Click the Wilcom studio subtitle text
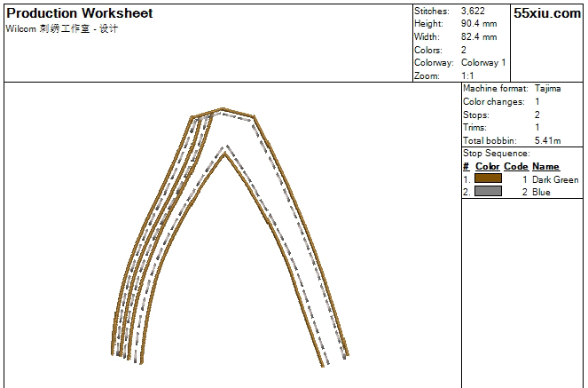588x388 pixels. click(62, 28)
